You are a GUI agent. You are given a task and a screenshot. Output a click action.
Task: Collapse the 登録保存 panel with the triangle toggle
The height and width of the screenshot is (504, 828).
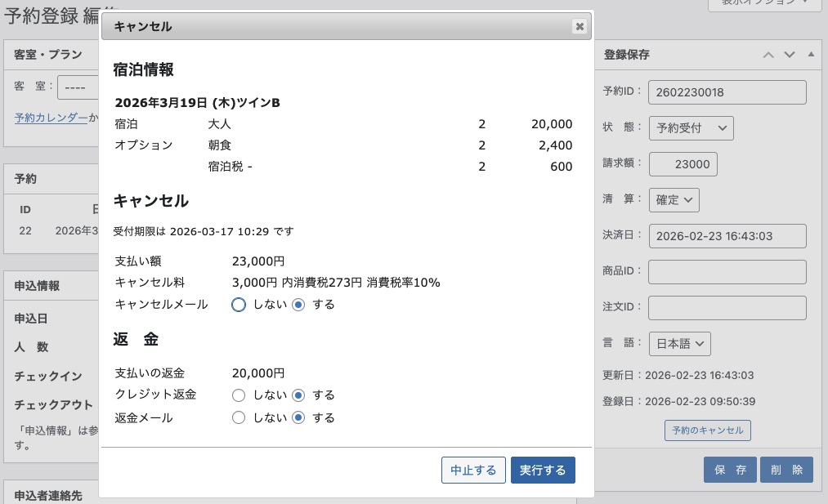tap(810, 55)
